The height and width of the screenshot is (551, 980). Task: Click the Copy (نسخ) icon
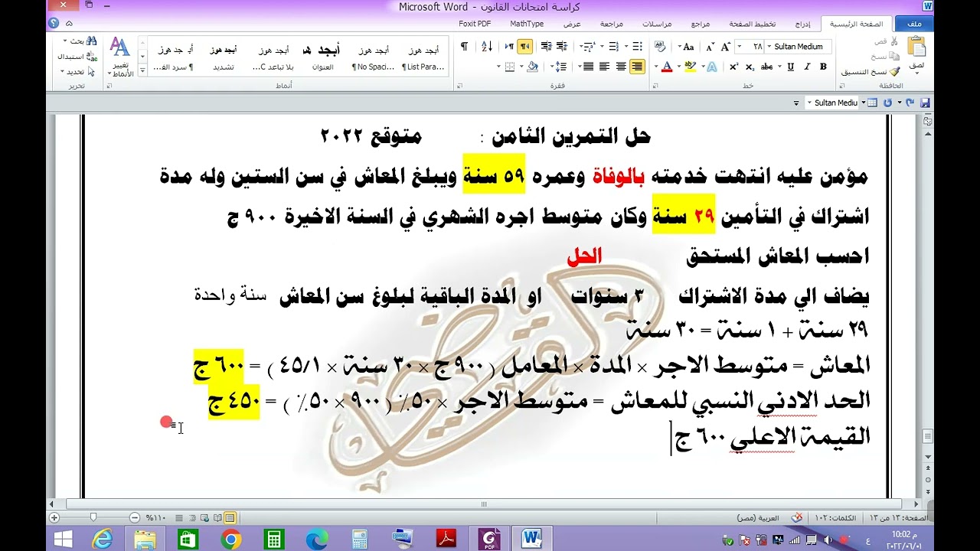pyautogui.click(x=893, y=56)
